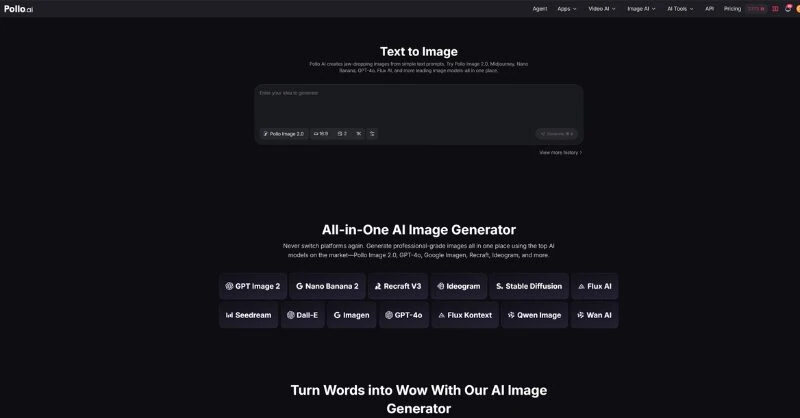Open the notifications bell icon
This screenshot has height=418, width=800.
pyautogui.click(x=787, y=9)
